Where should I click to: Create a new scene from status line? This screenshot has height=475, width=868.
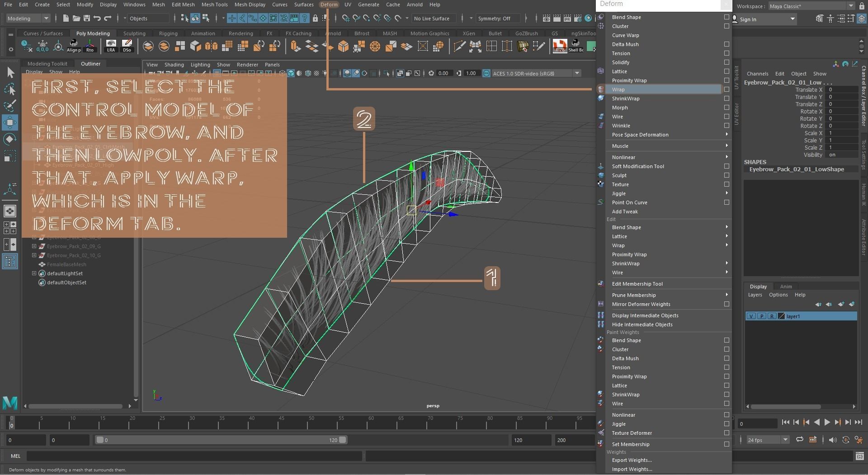tap(66, 18)
